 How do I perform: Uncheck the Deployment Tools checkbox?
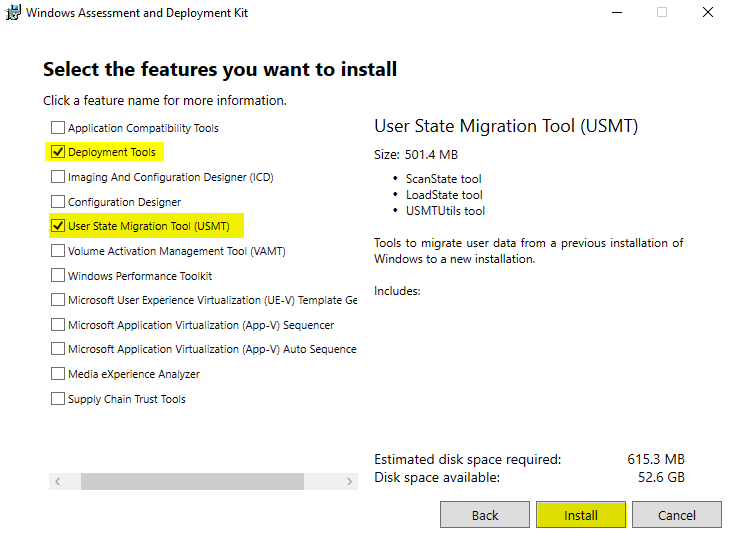tap(58, 152)
